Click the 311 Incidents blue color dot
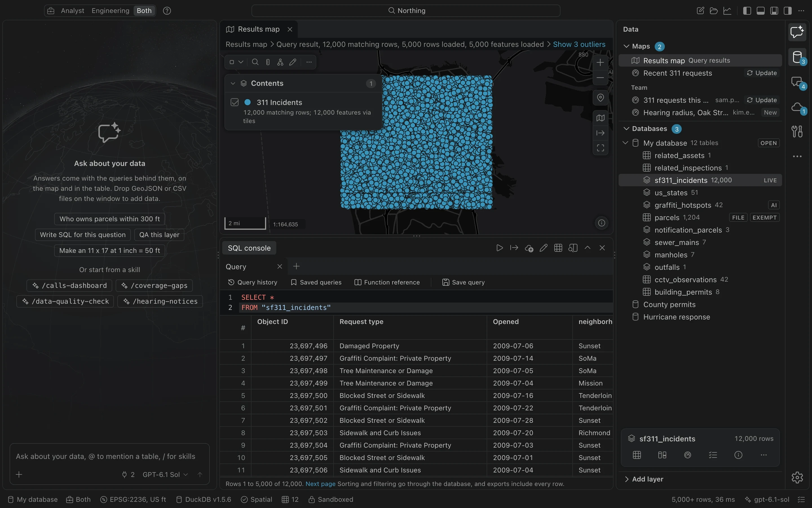This screenshot has height=508, width=812. [x=248, y=102]
